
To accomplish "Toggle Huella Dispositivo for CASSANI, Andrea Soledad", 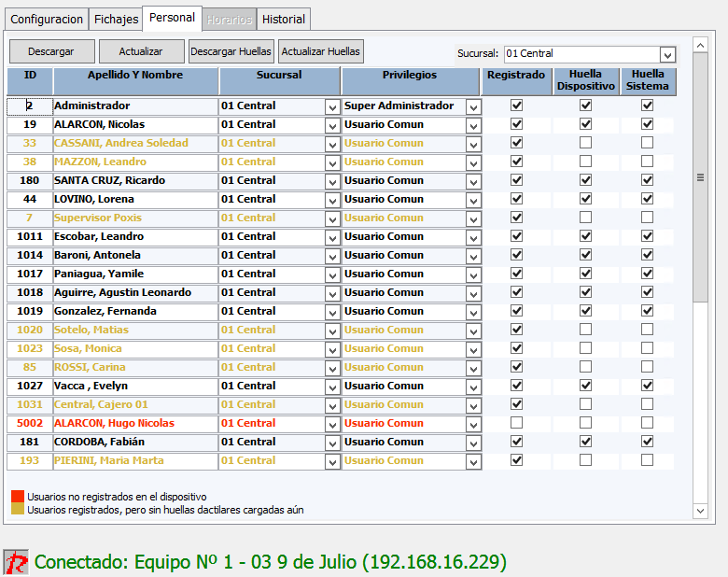I will pyautogui.click(x=585, y=143).
